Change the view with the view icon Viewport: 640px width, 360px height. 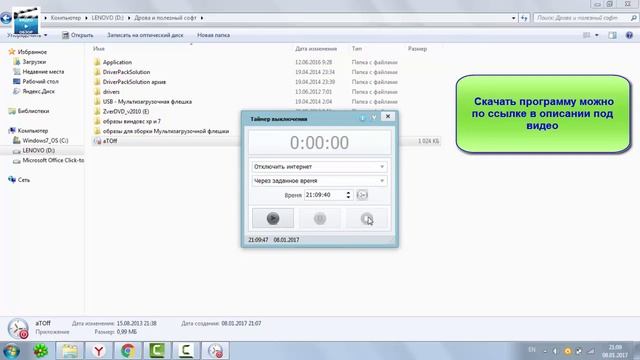click(587, 35)
